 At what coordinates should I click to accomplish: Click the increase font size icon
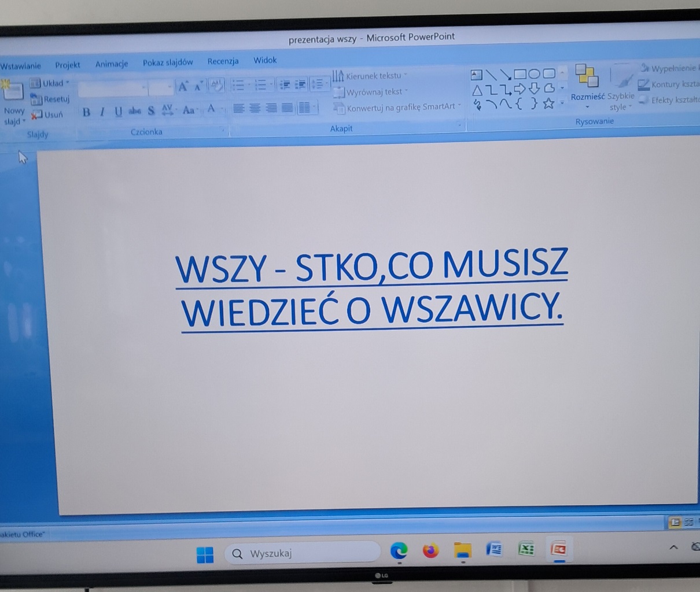pyautogui.click(x=183, y=87)
